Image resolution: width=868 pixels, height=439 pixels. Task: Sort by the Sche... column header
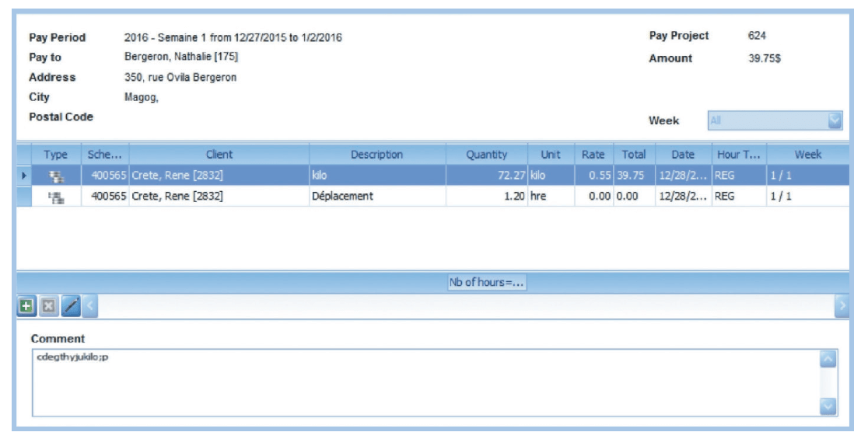[105, 155]
